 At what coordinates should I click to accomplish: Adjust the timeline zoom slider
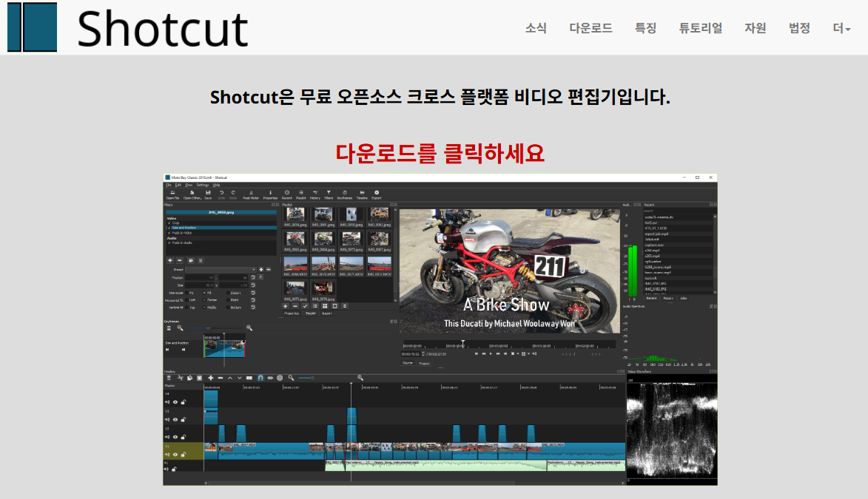coord(326,378)
